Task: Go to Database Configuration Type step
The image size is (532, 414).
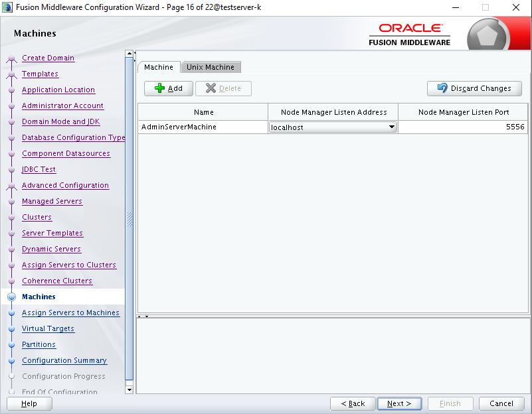Action: [73, 137]
